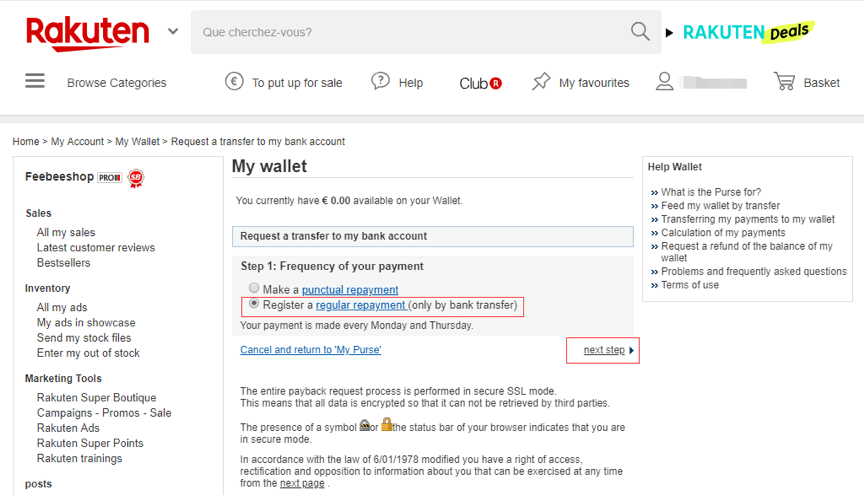864x495 pixels.
Task: Click the next step link
Action: [604, 350]
